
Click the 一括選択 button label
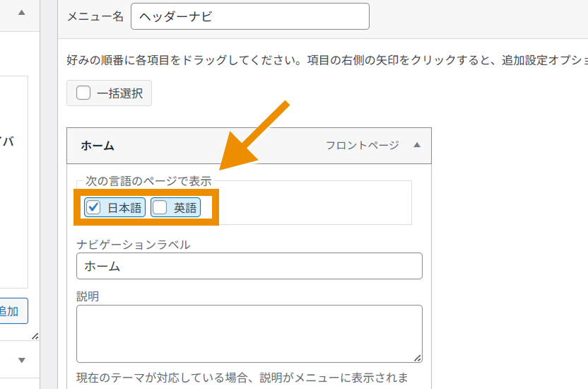[x=119, y=93]
